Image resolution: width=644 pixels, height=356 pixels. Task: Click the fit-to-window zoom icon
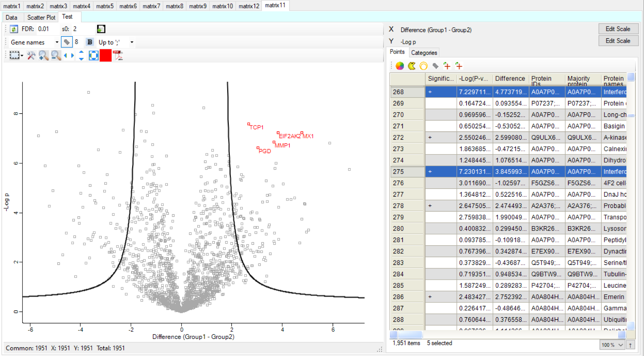tap(93, 56)
